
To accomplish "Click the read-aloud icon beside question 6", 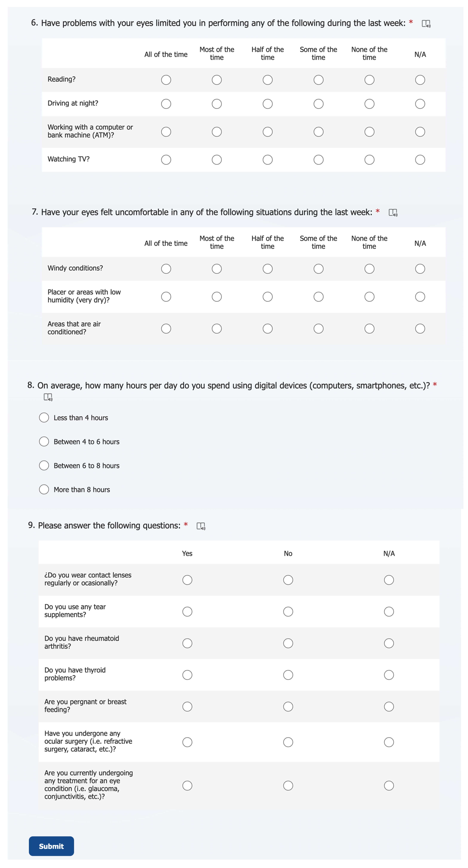I will tap(426, 24).
